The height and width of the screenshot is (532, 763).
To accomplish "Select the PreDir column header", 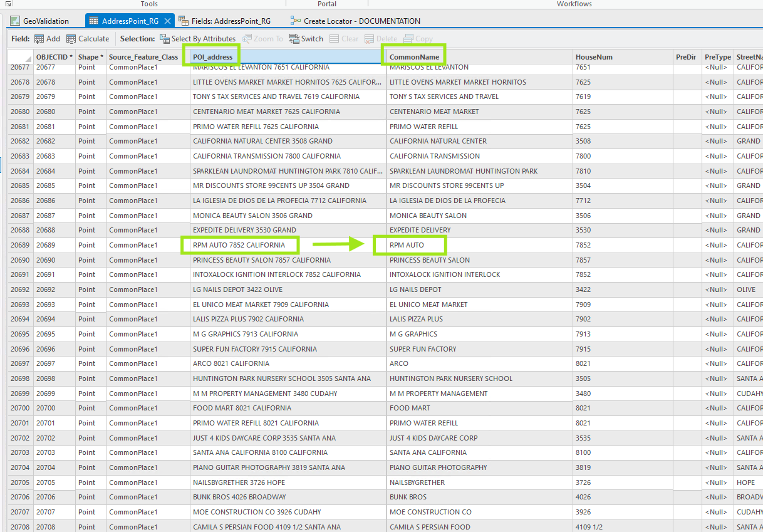I will point(687,57).
